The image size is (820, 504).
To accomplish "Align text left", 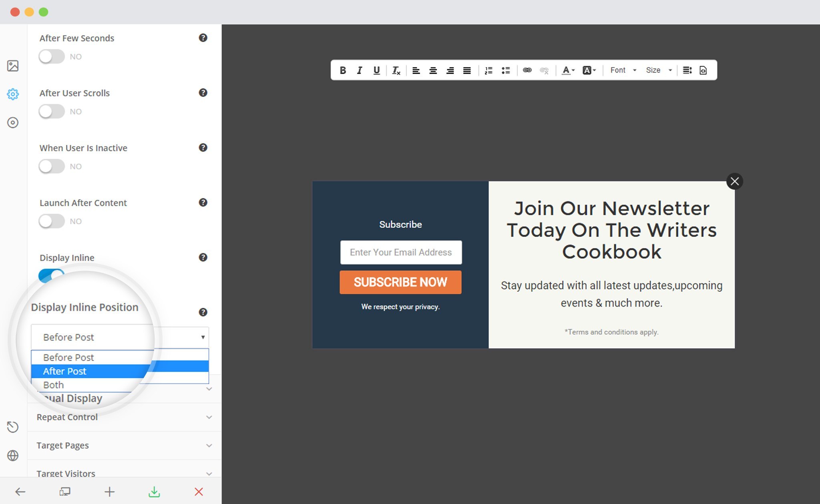I will pyautogui.click(x=416, y=70).
